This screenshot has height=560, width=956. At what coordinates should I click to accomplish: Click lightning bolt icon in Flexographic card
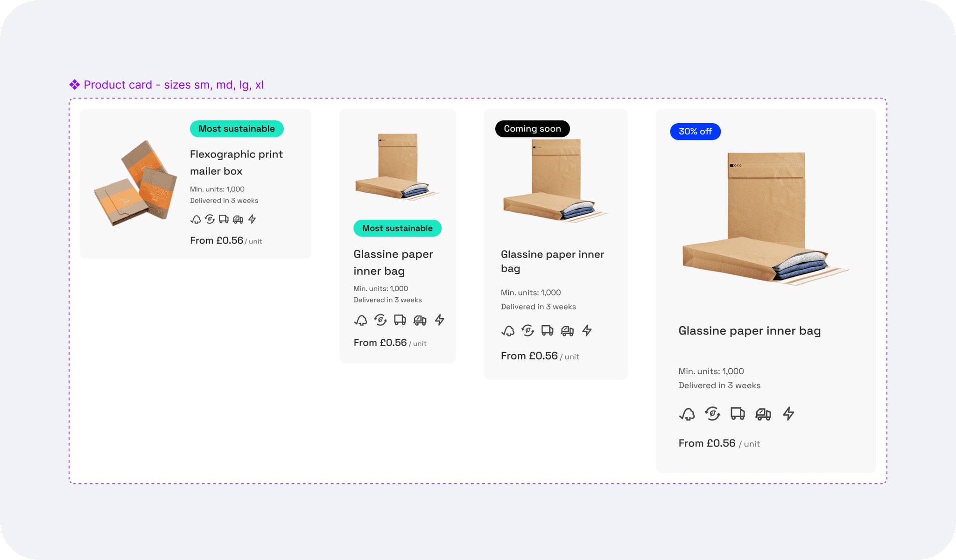coord(252,219)
